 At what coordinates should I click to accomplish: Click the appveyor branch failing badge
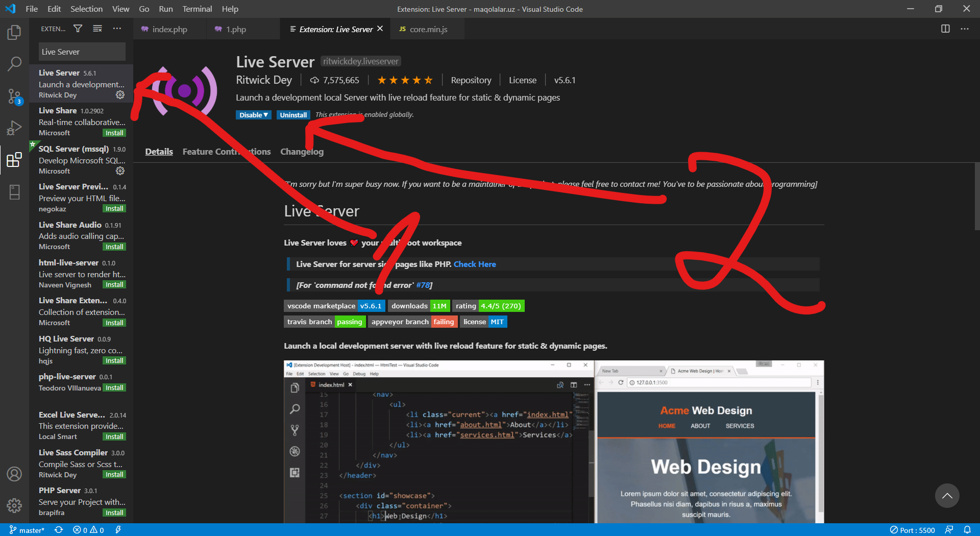point(413,322)
